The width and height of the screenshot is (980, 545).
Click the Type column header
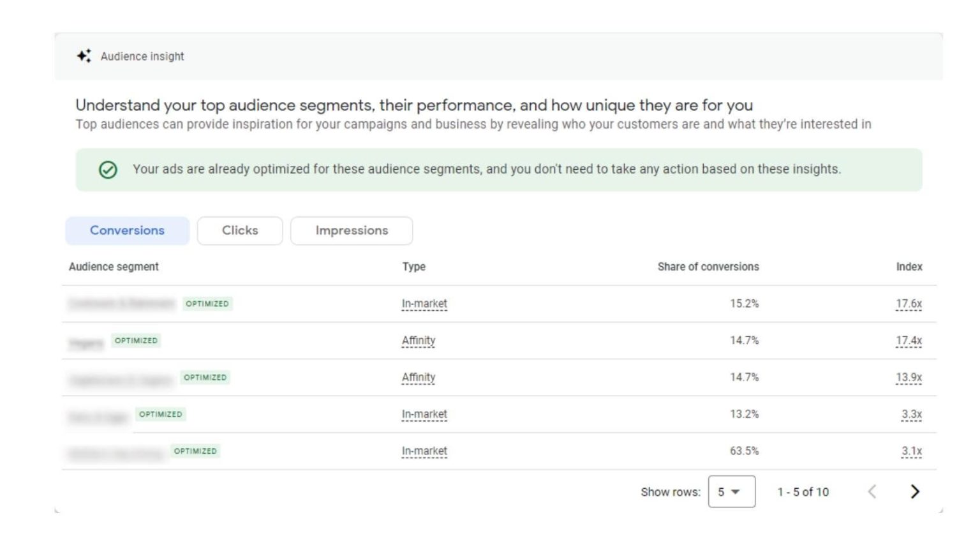click(412, 267)
